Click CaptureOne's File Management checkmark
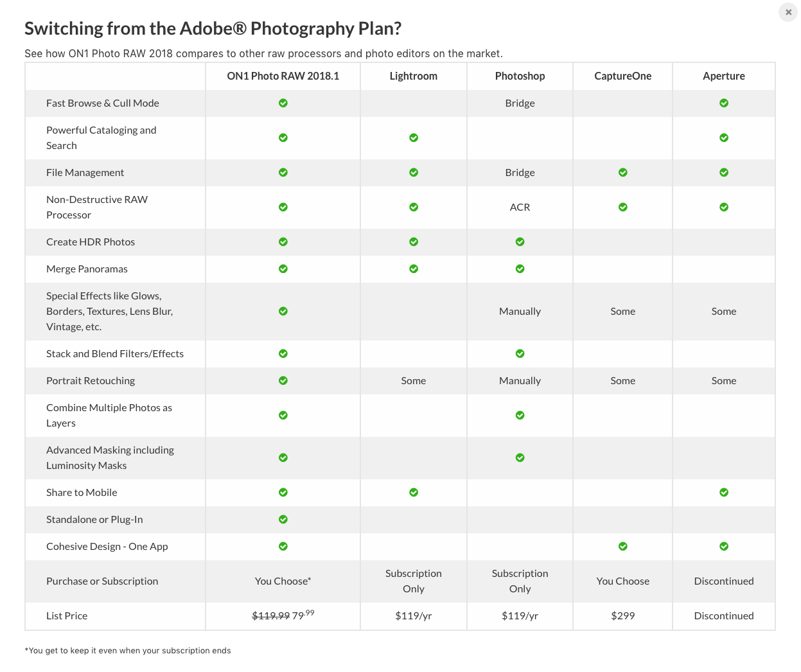Screen dimensions: 801x672 coord(622,172)
